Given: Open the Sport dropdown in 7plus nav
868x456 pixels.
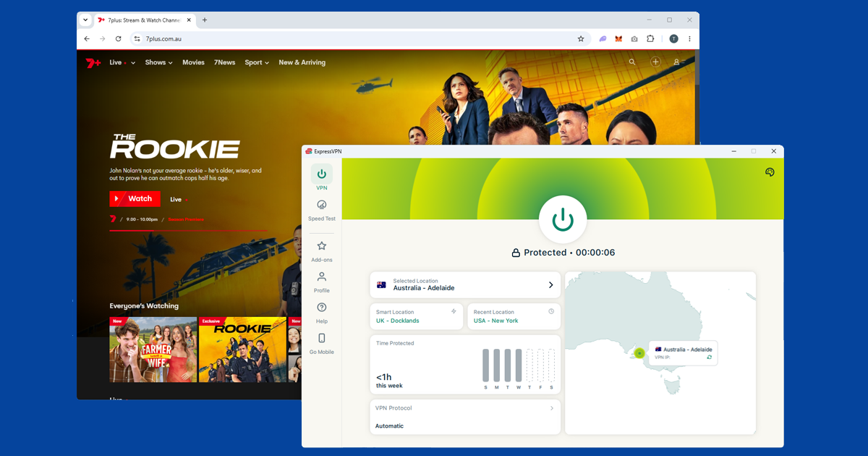Looking at the screenshot, I should 257,63.
